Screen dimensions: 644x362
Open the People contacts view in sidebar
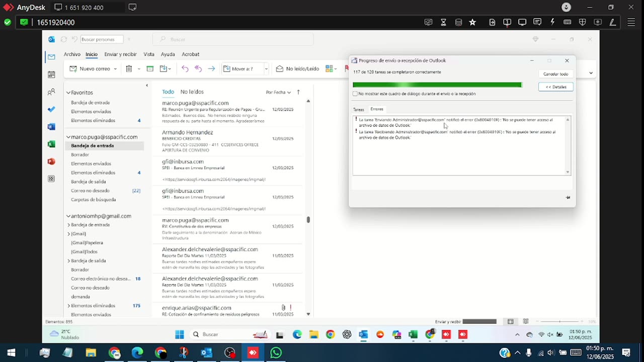51,92
